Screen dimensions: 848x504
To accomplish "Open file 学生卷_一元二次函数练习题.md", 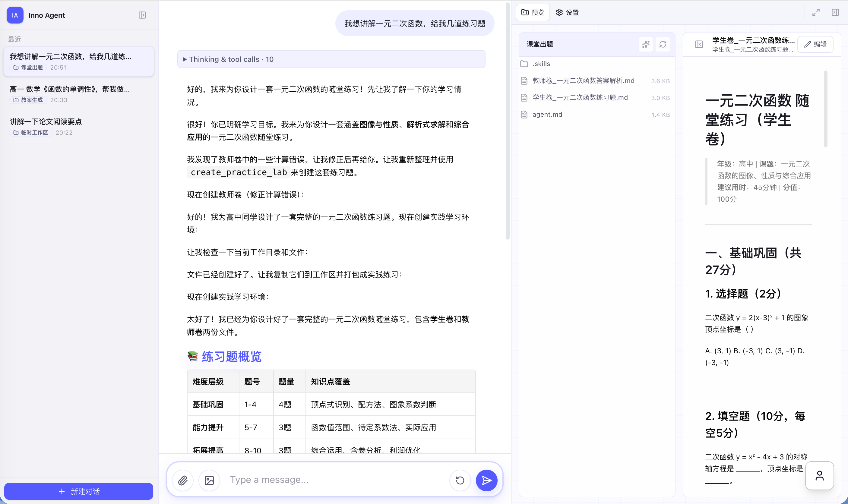I will 596,97.
